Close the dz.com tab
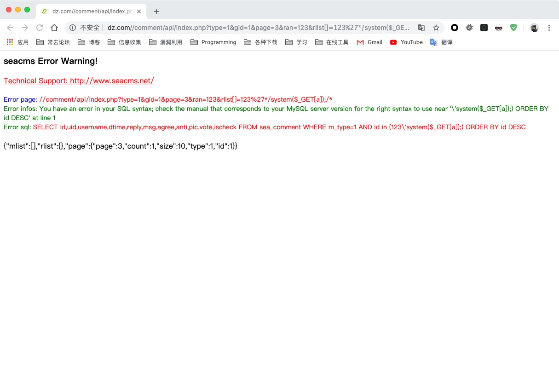Viewport: 559px width, 392px height. point(139,12)
